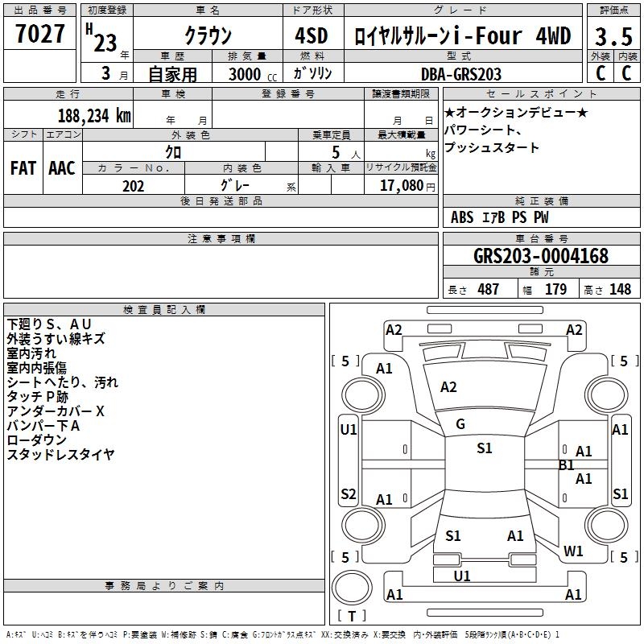644x644 pixels.
Task: Click the S1 mark on the roof
Action: (484, 448)
